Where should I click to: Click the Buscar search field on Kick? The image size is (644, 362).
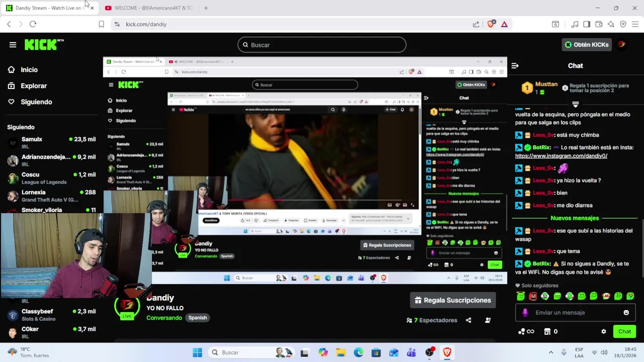pos(322,45)
